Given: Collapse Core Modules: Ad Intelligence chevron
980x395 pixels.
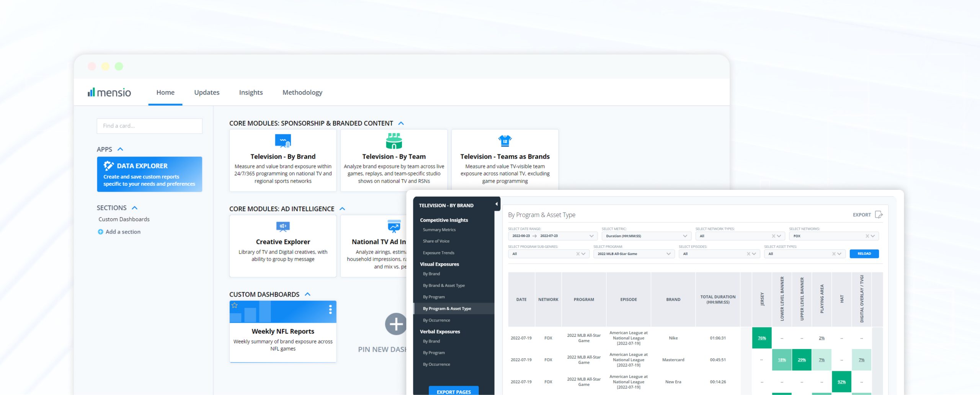Looking at the screenshot, I should [x=343, y=209].
